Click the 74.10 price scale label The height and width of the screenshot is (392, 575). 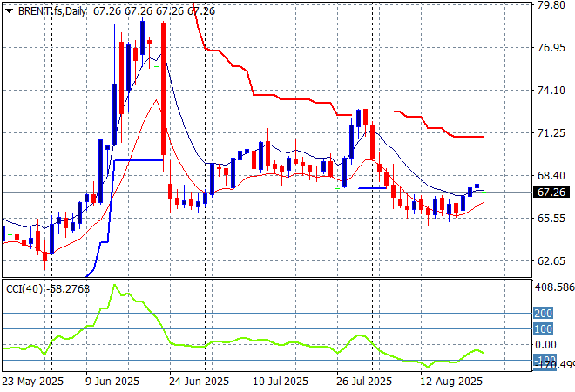pyautogui.click(x=551, y=91)
